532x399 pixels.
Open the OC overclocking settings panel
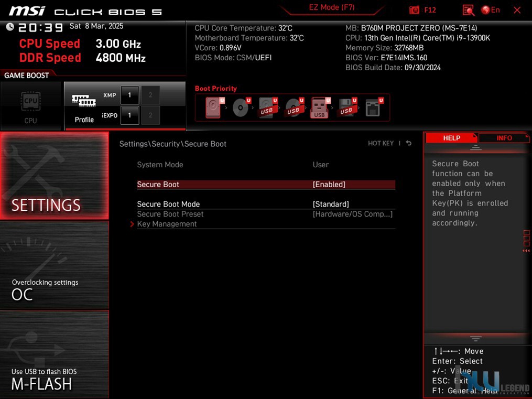pyautogui.click(x=55, y=265)
